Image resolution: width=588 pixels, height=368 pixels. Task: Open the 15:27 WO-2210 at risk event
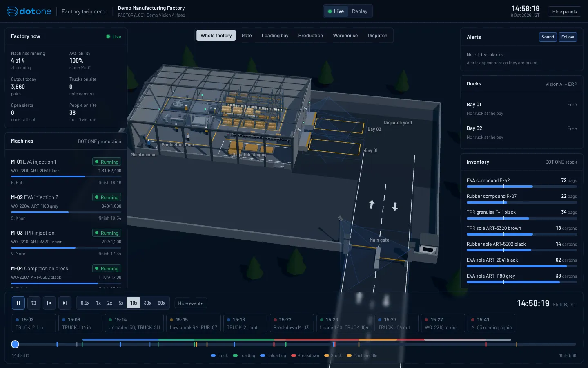pos(443,323)
